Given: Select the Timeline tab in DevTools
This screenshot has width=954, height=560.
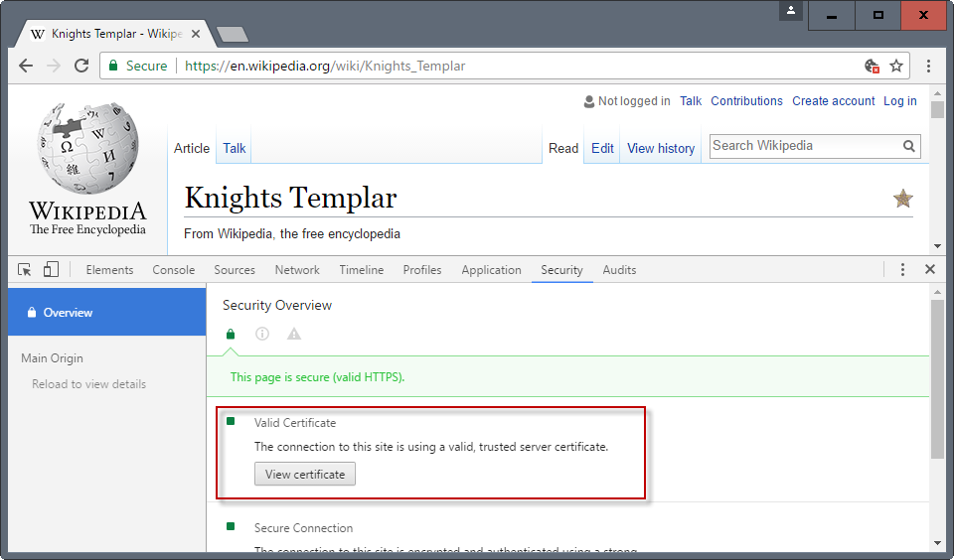Looking at the screenshot, I should tap(362, 270).
